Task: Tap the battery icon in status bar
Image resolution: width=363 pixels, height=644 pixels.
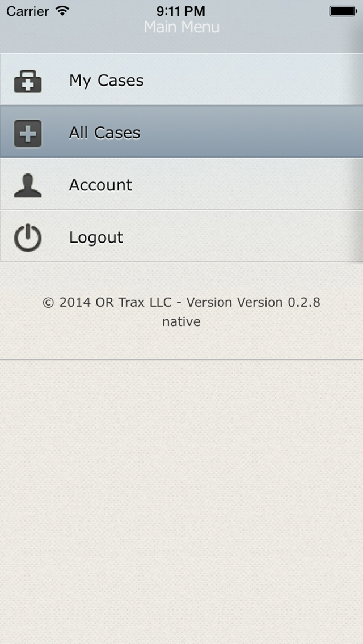Action: point(343,11)
